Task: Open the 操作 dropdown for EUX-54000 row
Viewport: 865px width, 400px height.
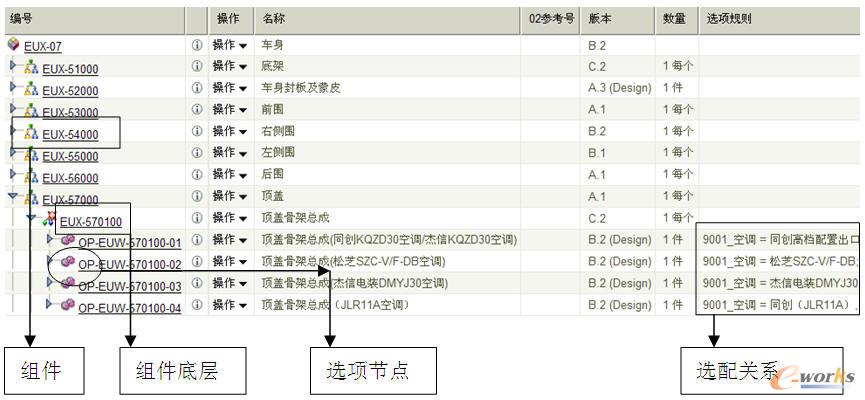Action: tap(230, 133)
